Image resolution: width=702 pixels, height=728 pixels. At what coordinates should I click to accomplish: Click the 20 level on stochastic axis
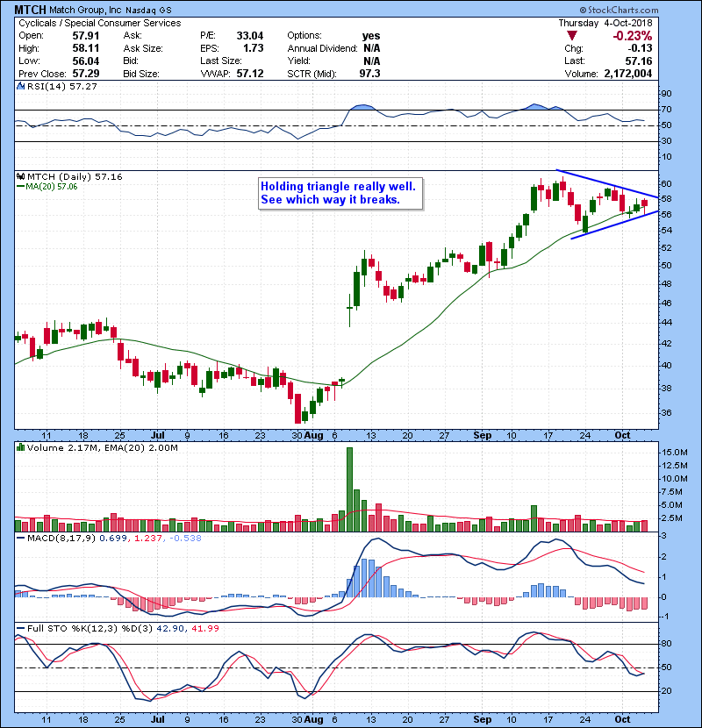[666, 691]
